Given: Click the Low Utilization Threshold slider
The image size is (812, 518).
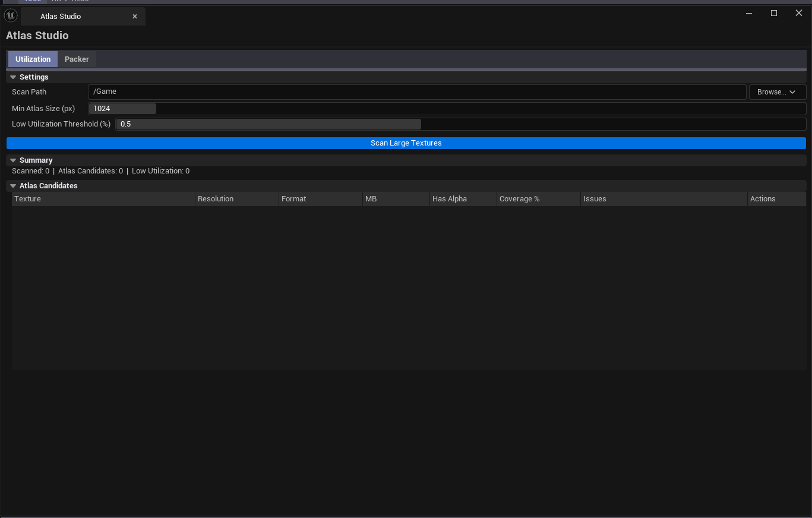Looking at the screenshot, I should pyautogui.click(x=461, y=124).
